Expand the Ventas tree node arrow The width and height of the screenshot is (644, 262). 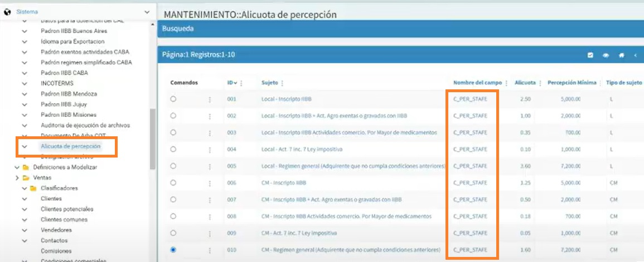pos(17,178)
